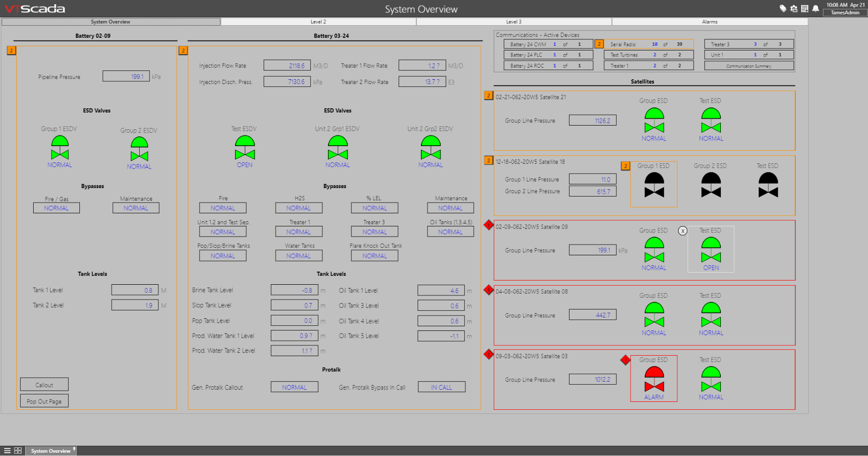Click the Callout button
Image resolution: width=868 pixels, height=456 pixels.
(x=44, y=385)
